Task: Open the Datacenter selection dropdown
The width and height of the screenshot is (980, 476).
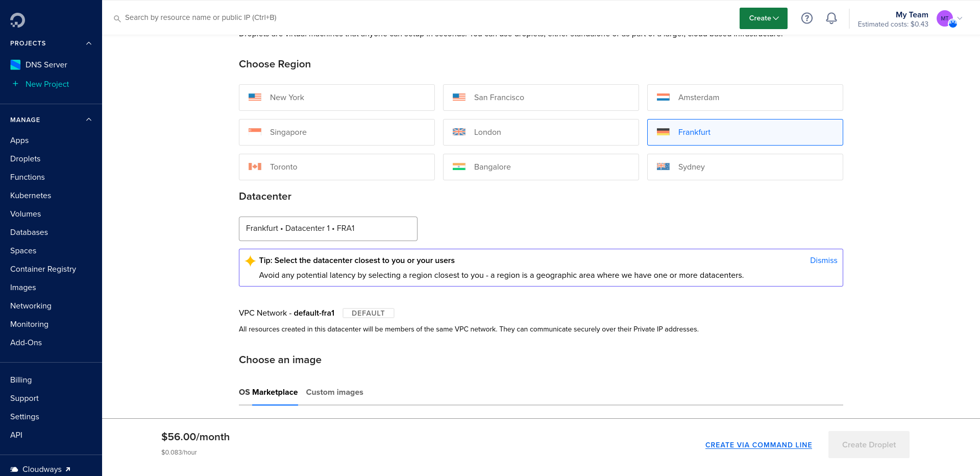Action: tap(328, 228)
